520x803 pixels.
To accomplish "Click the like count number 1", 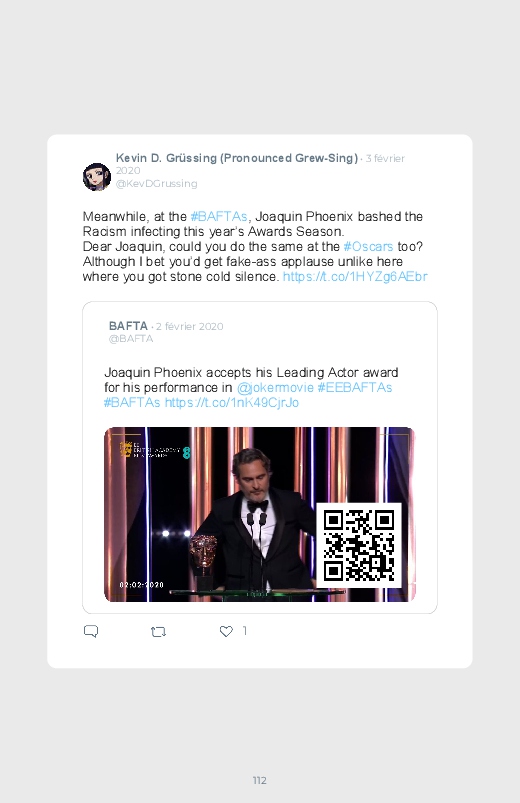I will click(244, 631).
